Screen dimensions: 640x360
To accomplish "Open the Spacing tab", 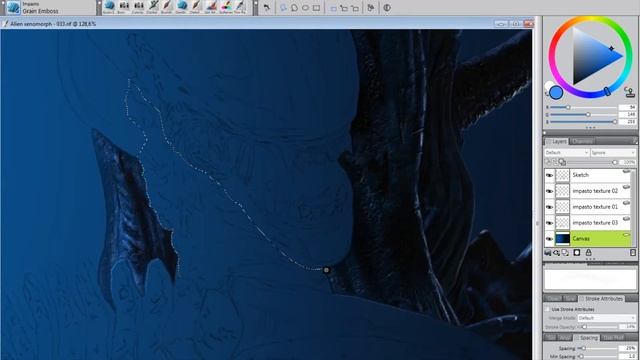I will [586, 338].
